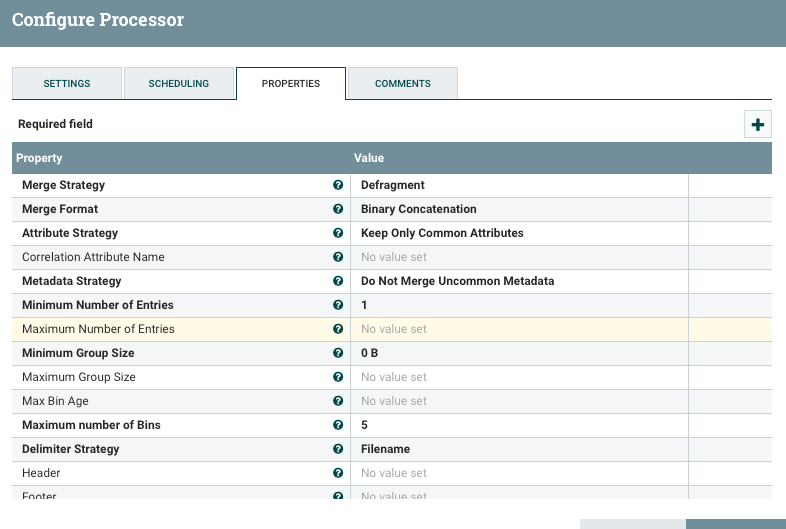Click the add new property plus icon

tap(757, 125)
